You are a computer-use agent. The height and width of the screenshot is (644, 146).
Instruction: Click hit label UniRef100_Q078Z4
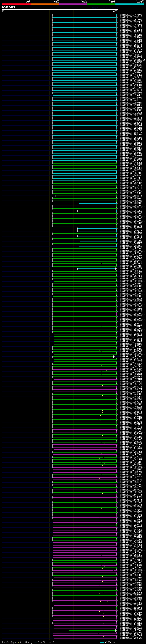tap(131, 269)
